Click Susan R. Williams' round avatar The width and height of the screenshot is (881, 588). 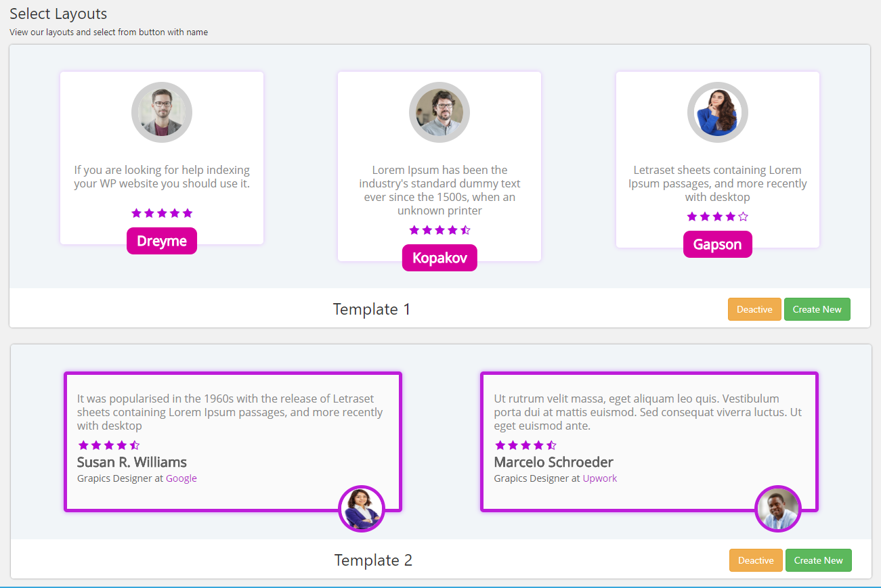point(362,509)
